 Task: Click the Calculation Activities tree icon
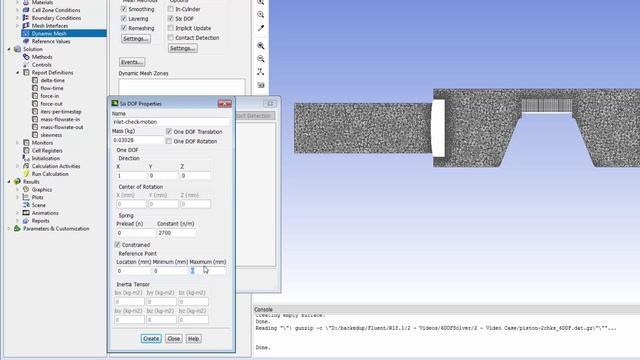point(26,166)
